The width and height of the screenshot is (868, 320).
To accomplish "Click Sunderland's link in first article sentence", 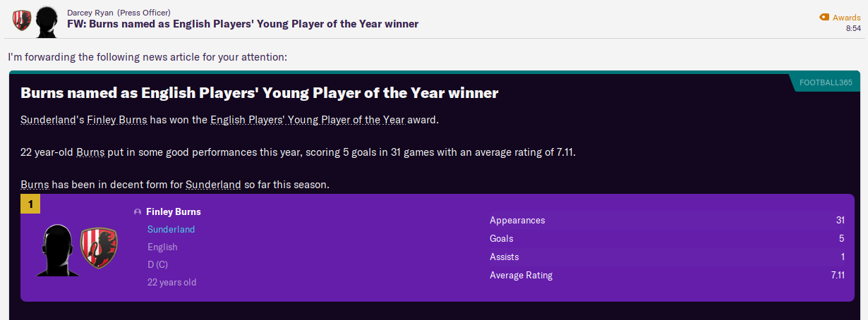I will click(x=48, y=120).
